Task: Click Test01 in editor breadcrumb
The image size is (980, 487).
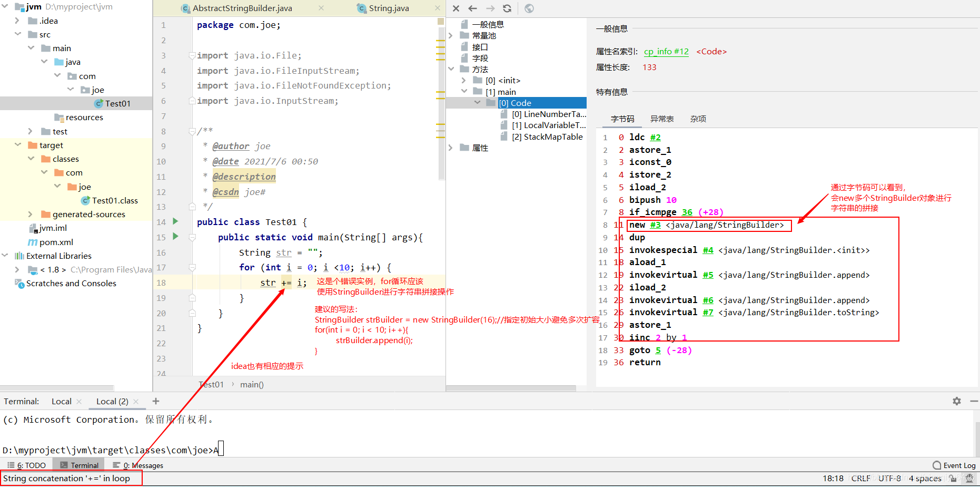Action: pos(211,384)
